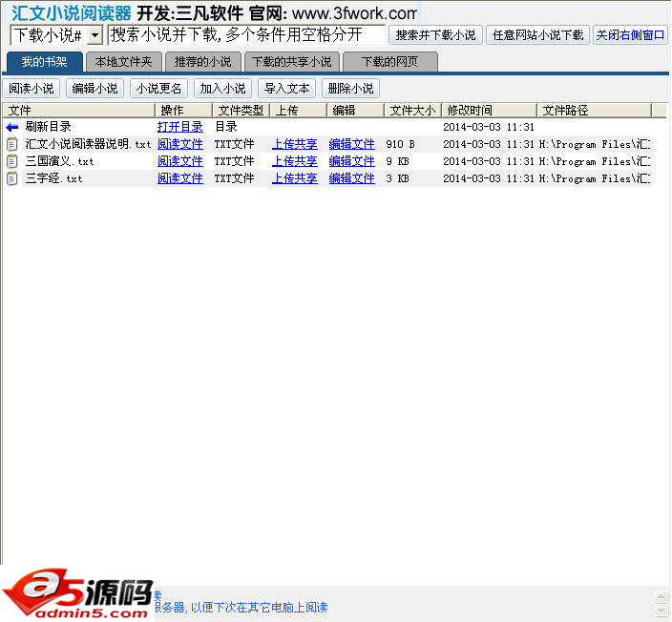Switch to the 下载的网页 tab
This screenshot has height=622, width=672.
pos(389,62)
